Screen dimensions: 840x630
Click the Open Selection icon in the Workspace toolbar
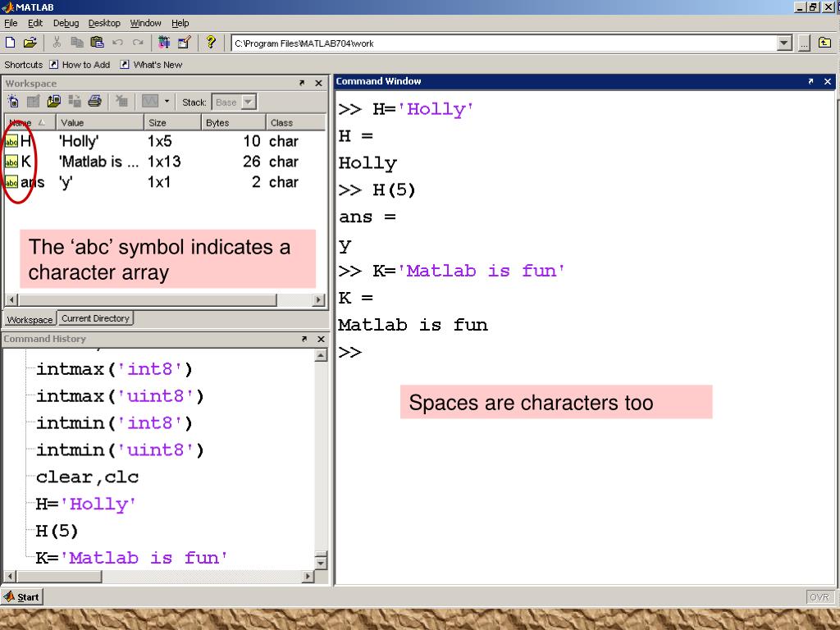coord(33,101)
